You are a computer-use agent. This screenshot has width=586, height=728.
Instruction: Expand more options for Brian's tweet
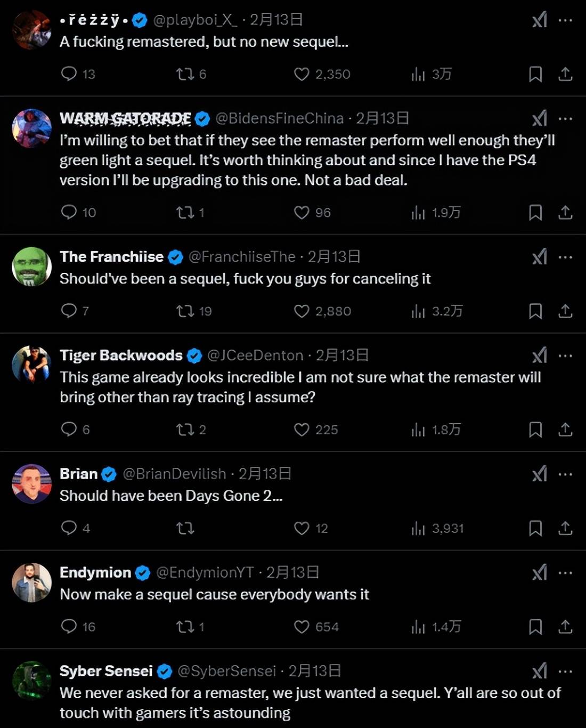565,474
